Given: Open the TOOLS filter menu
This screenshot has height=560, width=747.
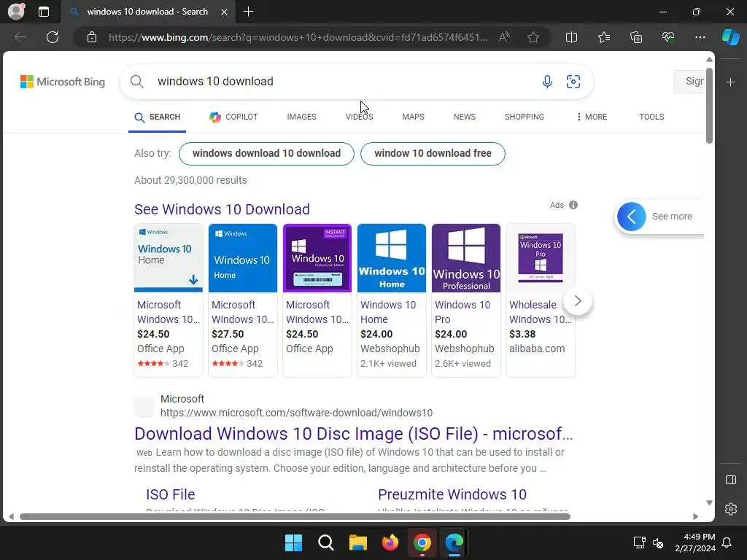Looking at the screenshot, I should 651,117.
